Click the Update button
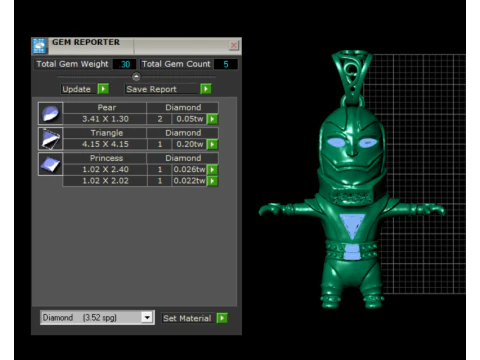Image resolution: width=480 pixels, height=360 pixels. 79,89
